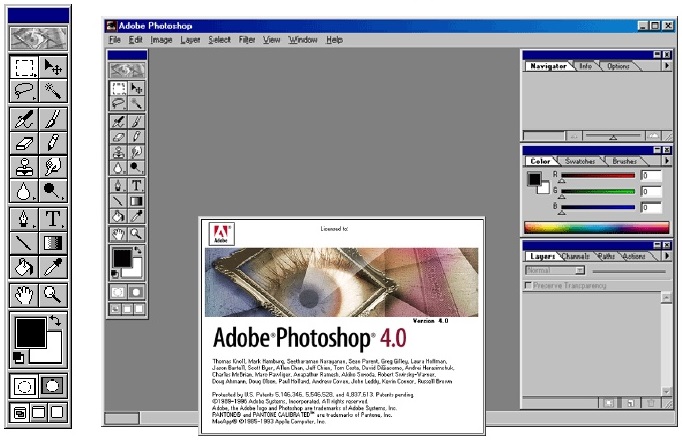
Task: Select the Rubber Stamp tool in the enlarged toolbox
Action: click(24, 167)
